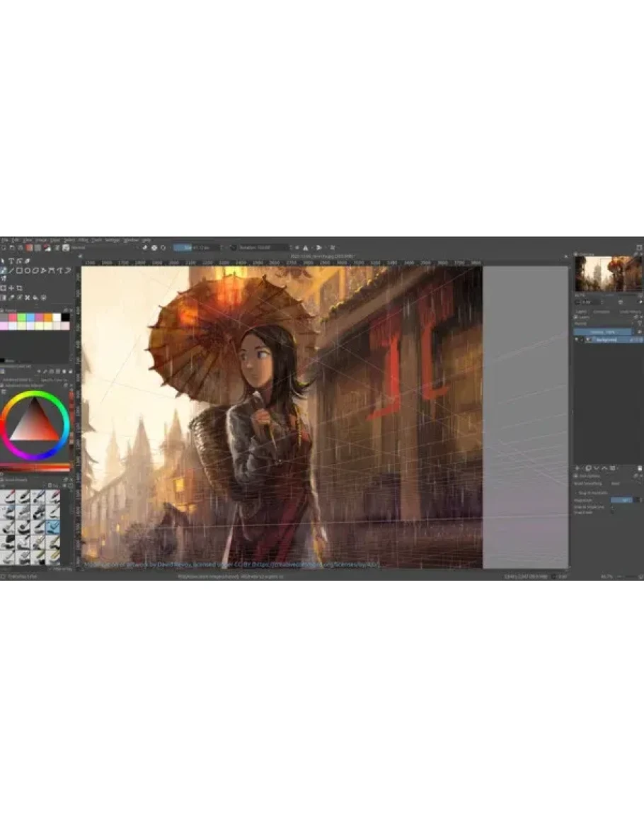The image size is (644, 818).
Task: Choose the Rectangle shape tool
Action: (20, 271)
